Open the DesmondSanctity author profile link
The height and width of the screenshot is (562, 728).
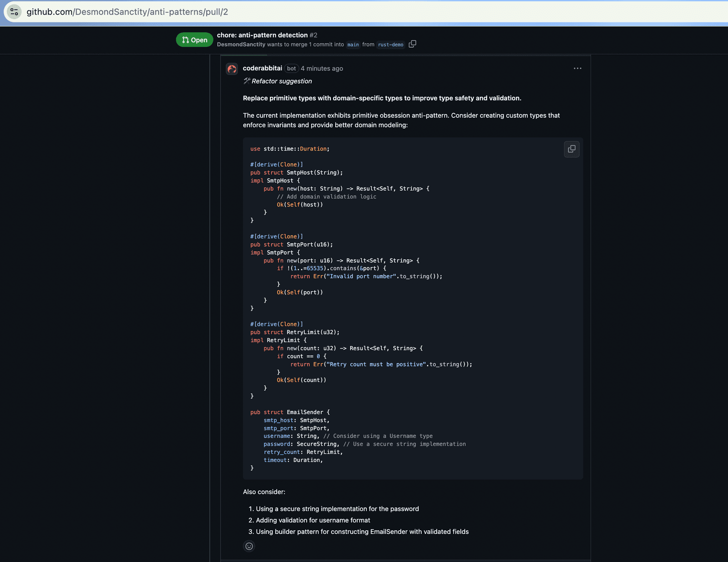coord(241,45)
